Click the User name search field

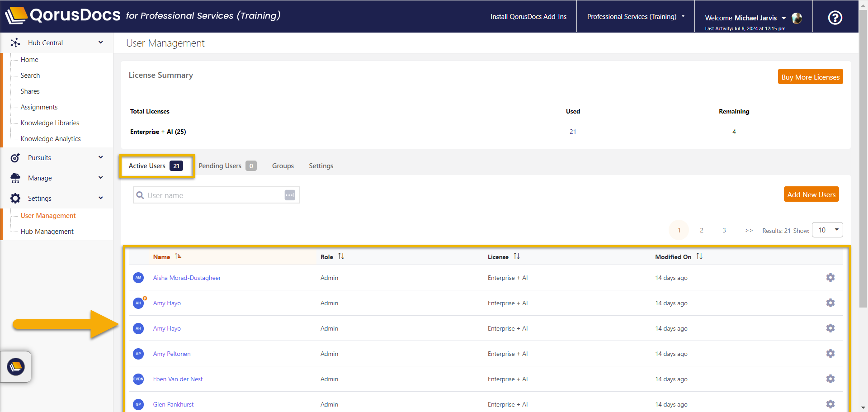coord(216,195)
